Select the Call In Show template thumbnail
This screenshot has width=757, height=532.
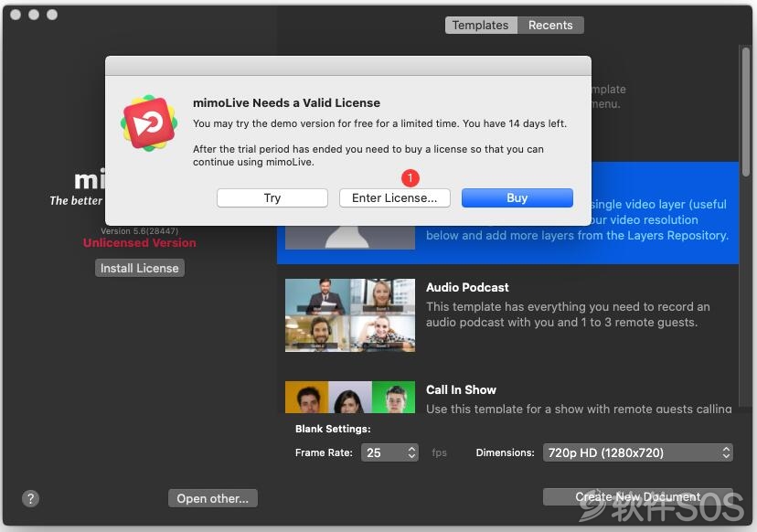click(x=350, y=397)
